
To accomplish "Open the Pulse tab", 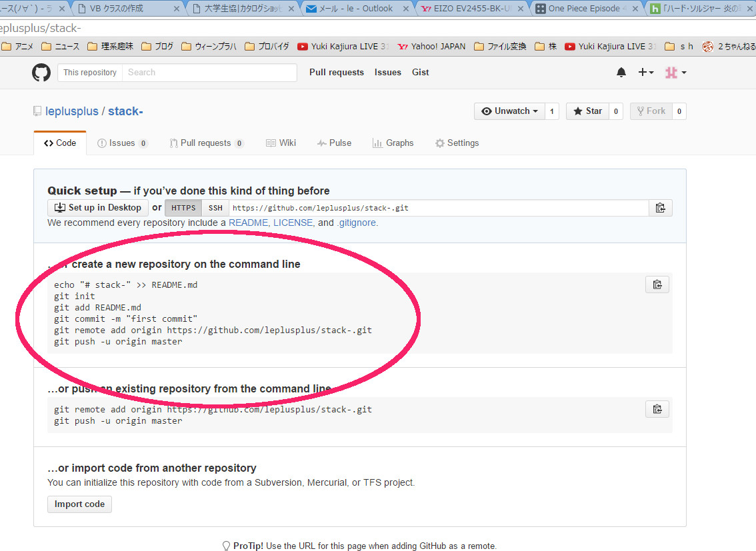I will click(x=334, y=143).
